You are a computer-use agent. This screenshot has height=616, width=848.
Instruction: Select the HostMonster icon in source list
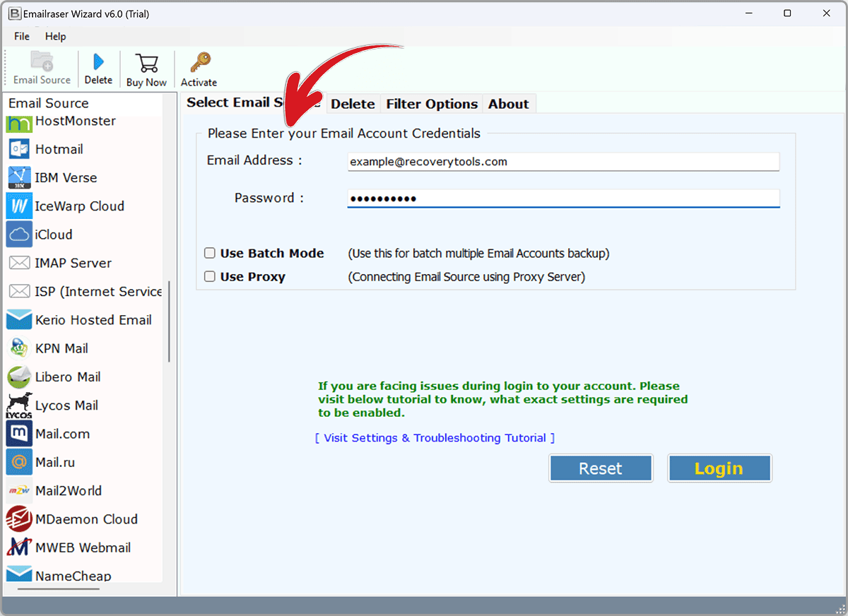(x=19, y=123)
